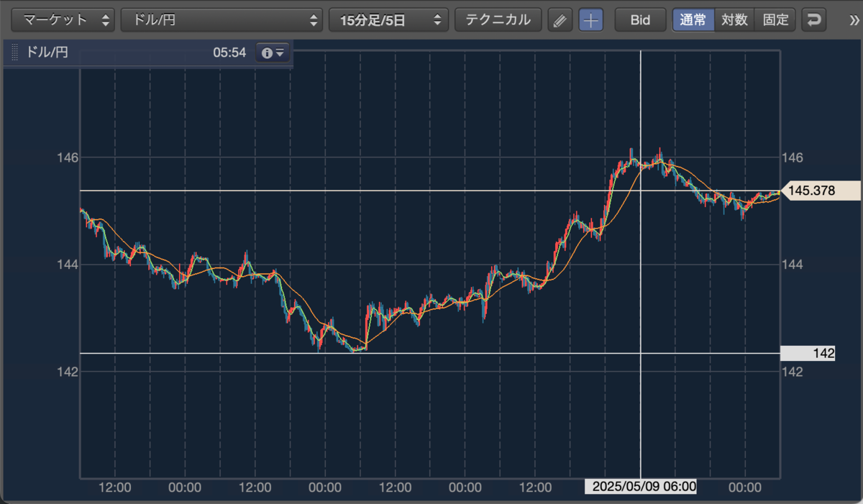This screenshot has height=504, width=863.
Task: Select the 通常 scale mode
Action: pyautogui.click(x=693, y=20)
